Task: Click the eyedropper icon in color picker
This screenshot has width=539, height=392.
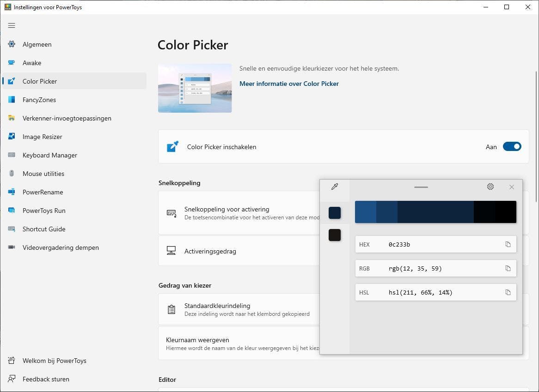Action: point(335,187)
